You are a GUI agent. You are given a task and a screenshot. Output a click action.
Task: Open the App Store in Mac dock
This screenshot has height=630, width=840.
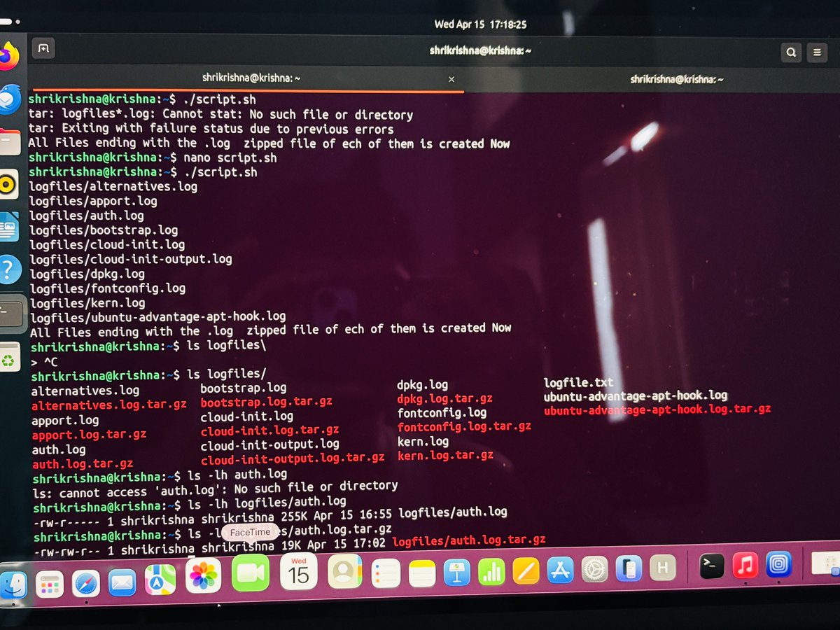click(561, 570)
